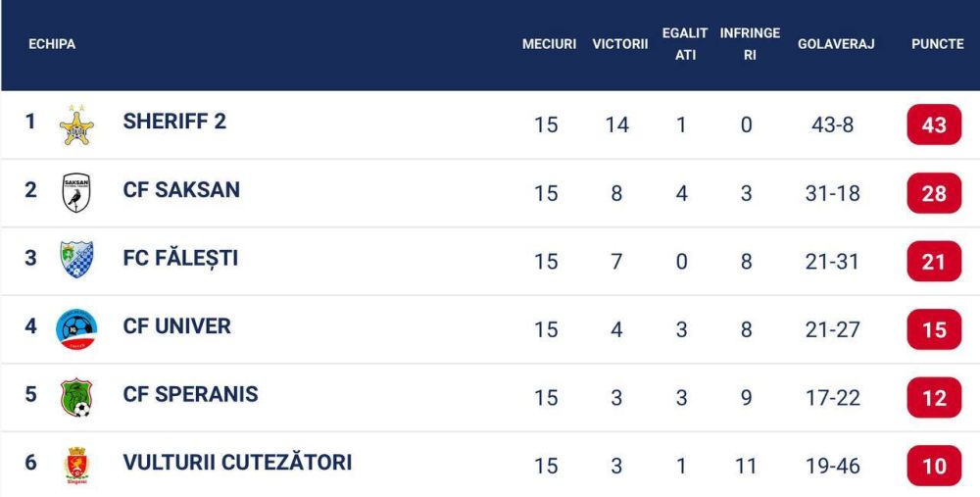Open the CF SAKSAN team link
The height and width of the screenshot is (497, 980).
181,190
